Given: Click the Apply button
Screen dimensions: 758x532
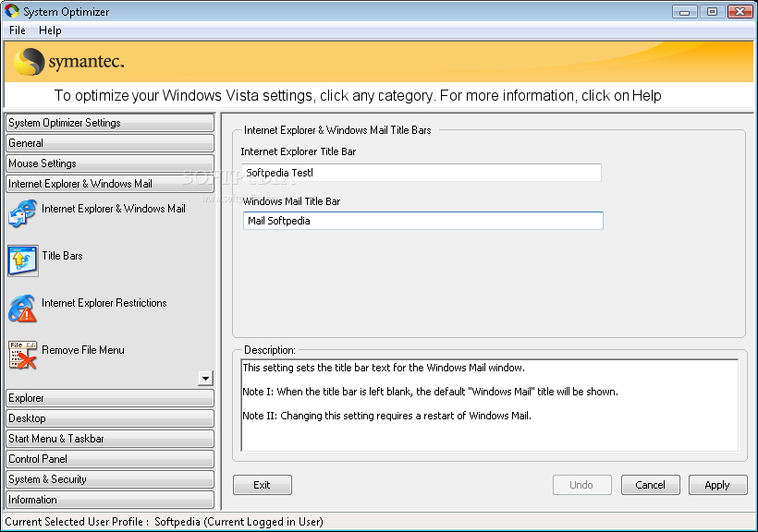Looking at the screenshot, I should point(717,485).
